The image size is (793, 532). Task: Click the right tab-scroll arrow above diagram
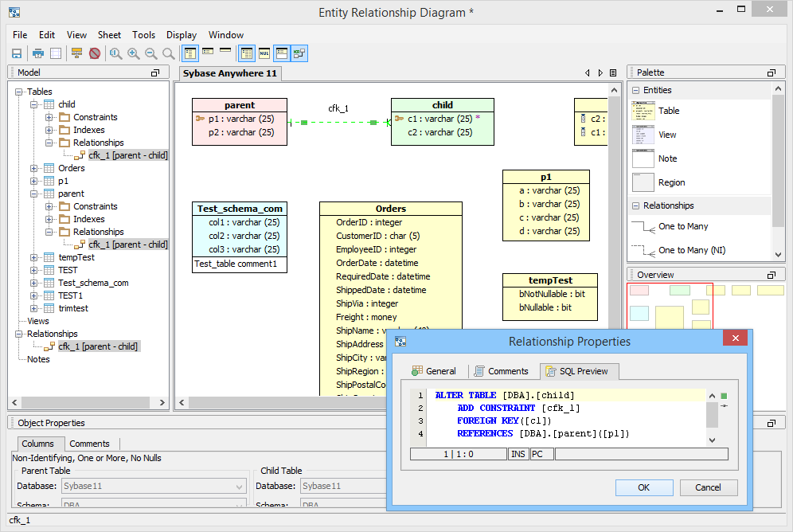click(600, 72)
